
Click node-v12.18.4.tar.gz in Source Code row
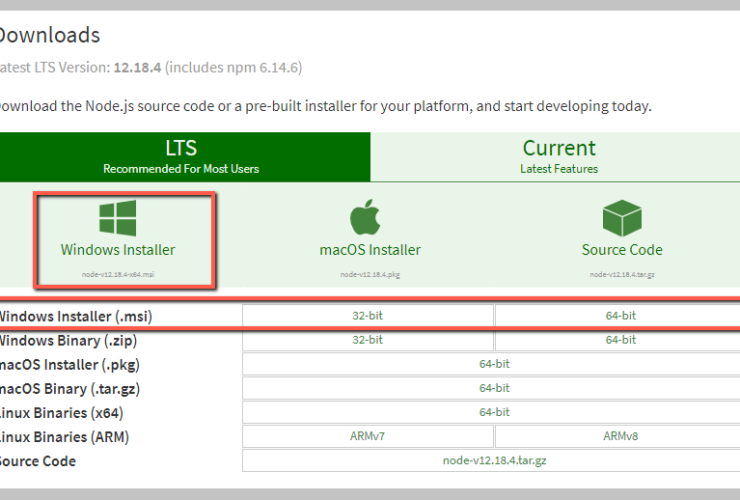click(x=493, y=461)
